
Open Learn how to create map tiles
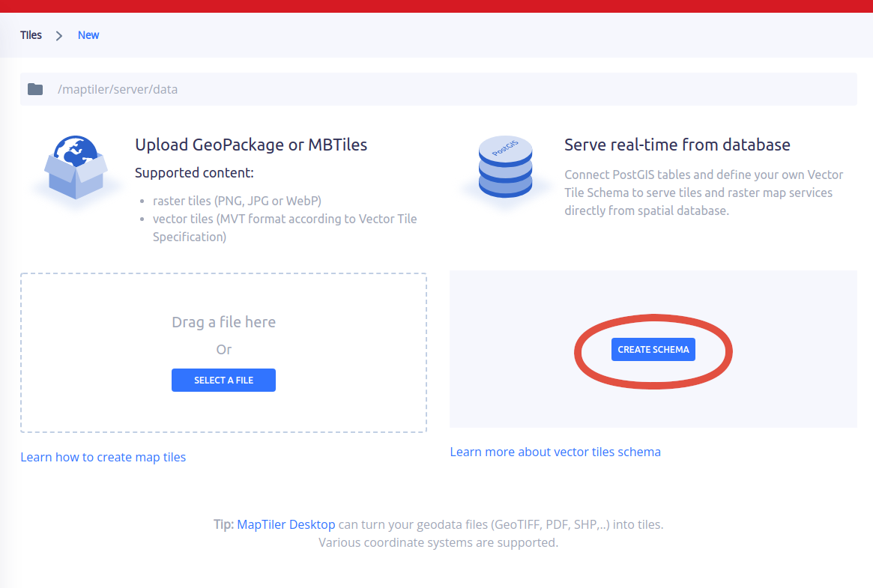[x=103, y=457]
